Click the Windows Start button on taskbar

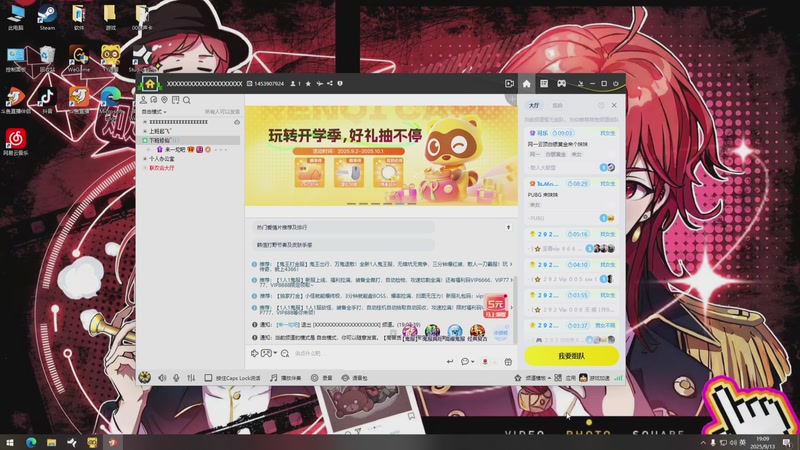click(9, 442)
